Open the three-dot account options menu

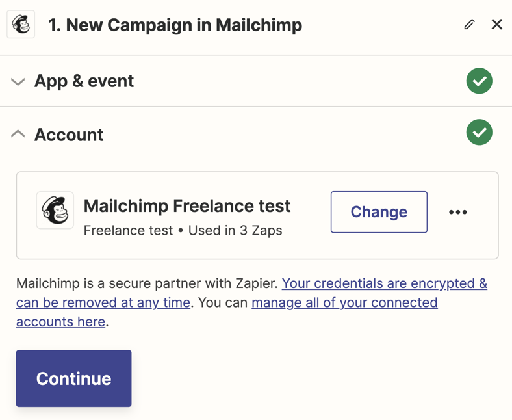(x=457, y=212)
